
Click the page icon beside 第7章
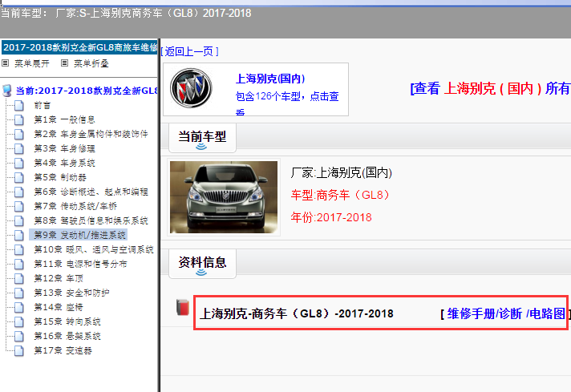point(19,206)
